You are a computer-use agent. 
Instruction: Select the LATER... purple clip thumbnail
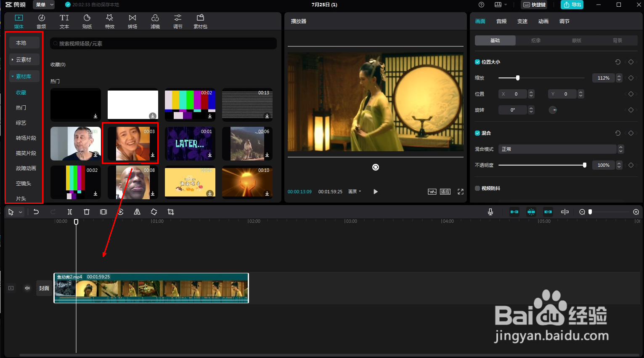(190, 144)
